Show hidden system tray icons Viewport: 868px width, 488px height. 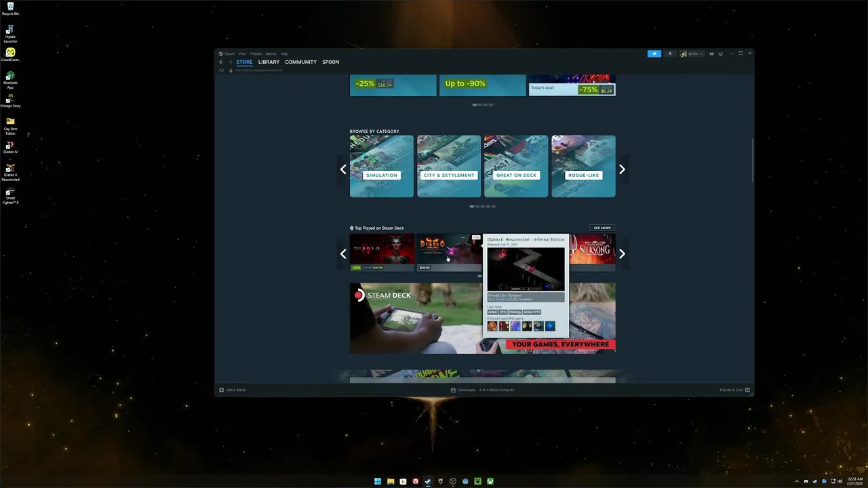click(797, 481)
